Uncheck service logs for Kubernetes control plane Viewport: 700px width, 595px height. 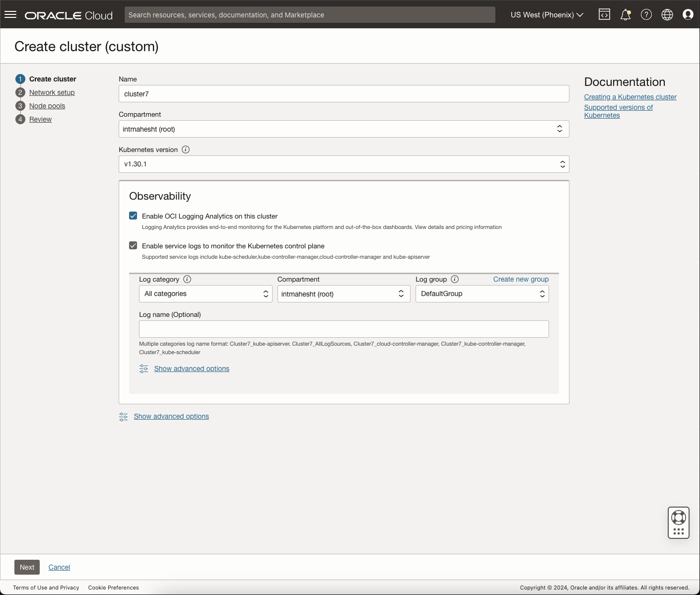click(x=133, y=245)
